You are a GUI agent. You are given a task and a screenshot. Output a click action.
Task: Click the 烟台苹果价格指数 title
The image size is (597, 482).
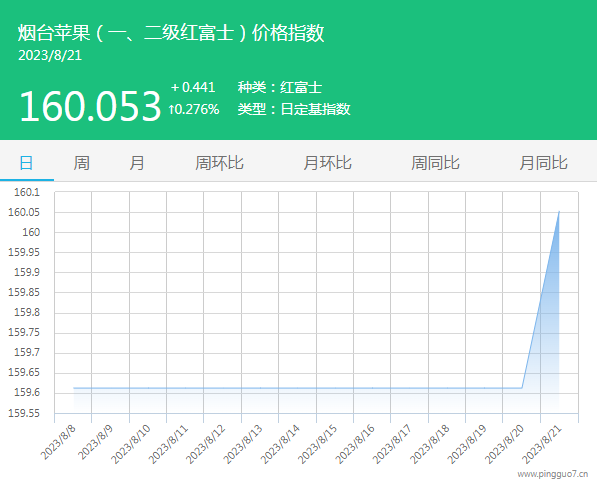tap(171, 32)
